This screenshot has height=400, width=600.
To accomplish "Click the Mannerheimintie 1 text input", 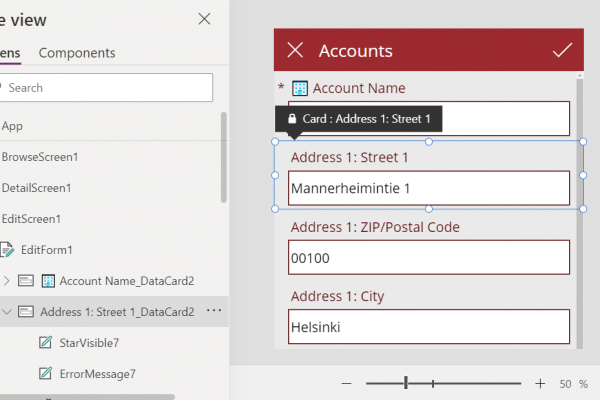I will click(x=429, y=188).
